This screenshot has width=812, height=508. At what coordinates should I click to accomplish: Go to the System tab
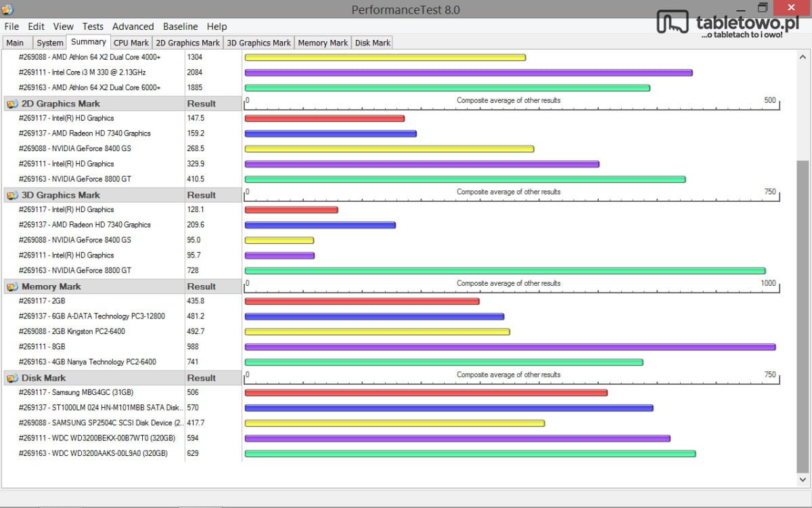(50, 43)
